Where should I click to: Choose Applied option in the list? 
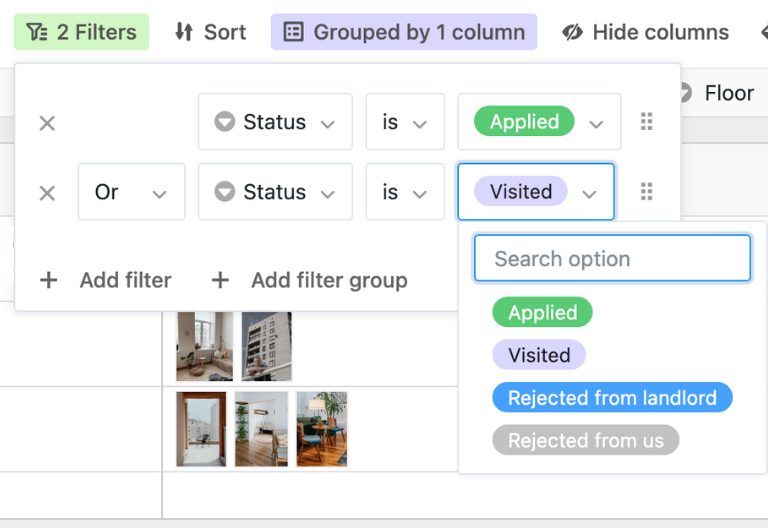[542, 312]
